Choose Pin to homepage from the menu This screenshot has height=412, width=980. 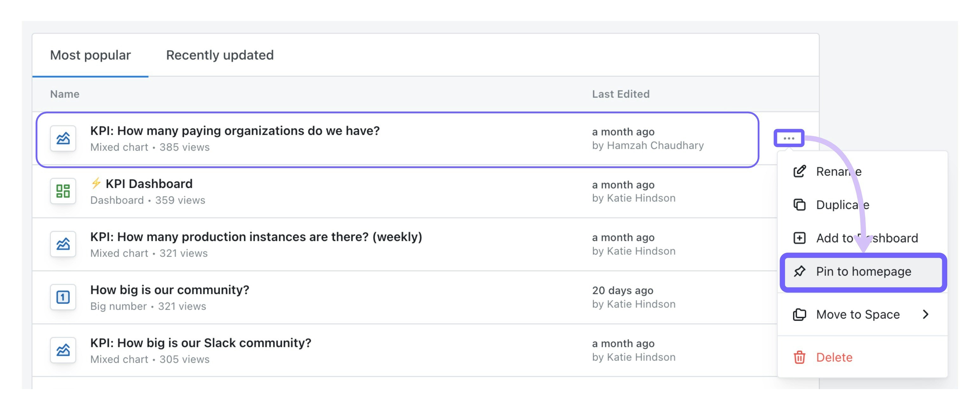click(x=863, y=271)
